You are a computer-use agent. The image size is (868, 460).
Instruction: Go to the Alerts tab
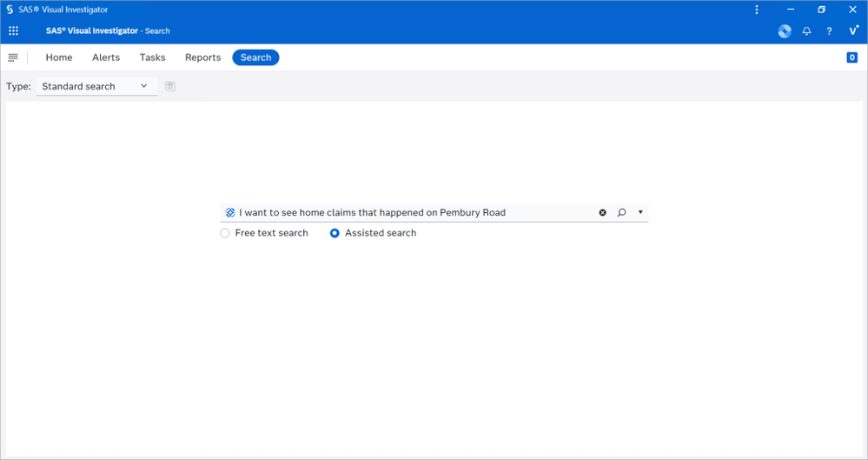click(106, 57)
